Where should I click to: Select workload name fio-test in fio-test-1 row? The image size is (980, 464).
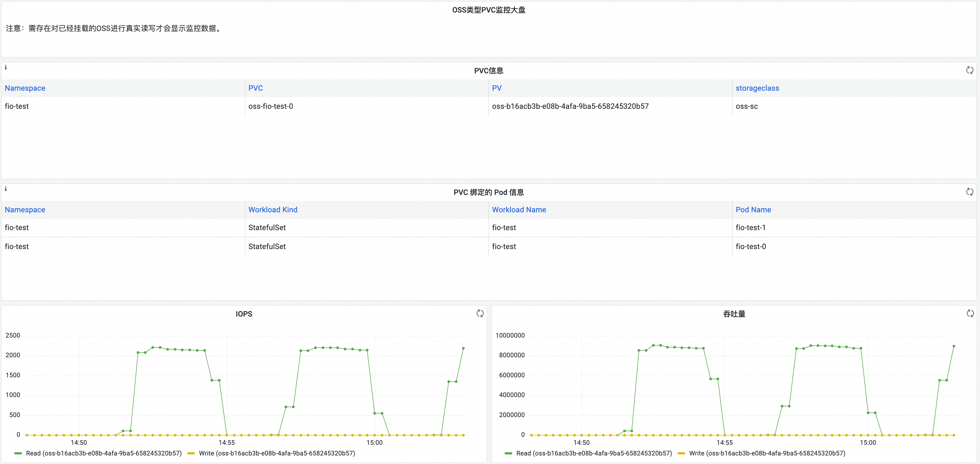pyautogui.click(x=610, y=228)
